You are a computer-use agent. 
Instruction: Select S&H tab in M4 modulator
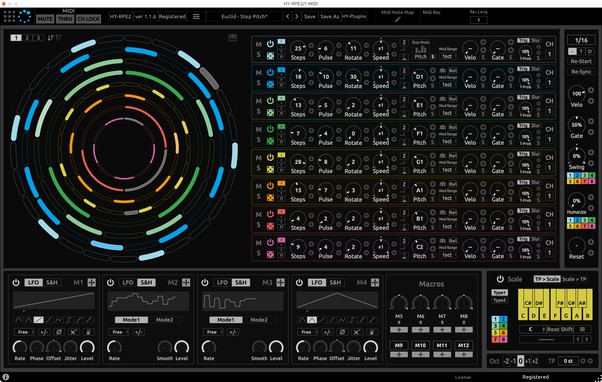pos(335,283)
